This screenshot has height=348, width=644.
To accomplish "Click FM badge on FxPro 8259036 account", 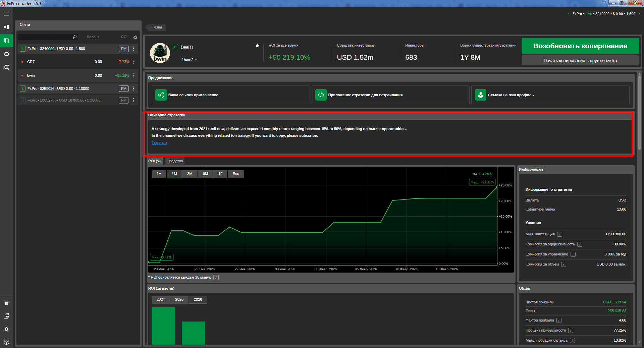I will (x=124, y=89).
